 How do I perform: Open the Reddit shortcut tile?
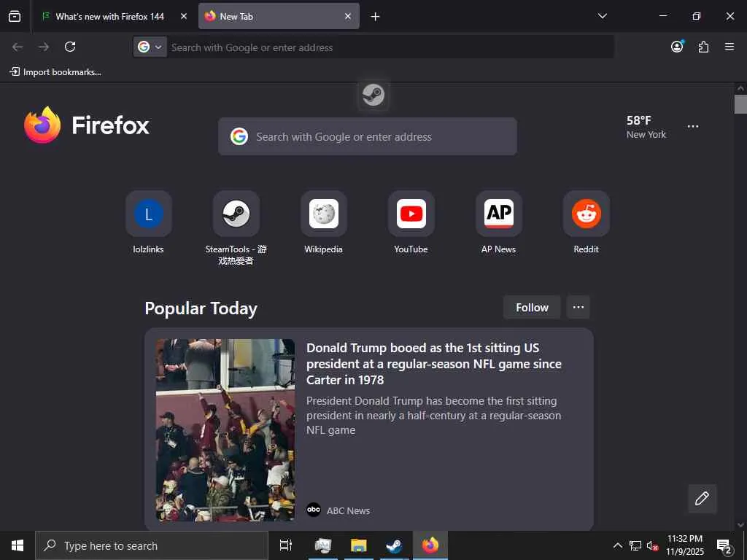tap(587, 214)
